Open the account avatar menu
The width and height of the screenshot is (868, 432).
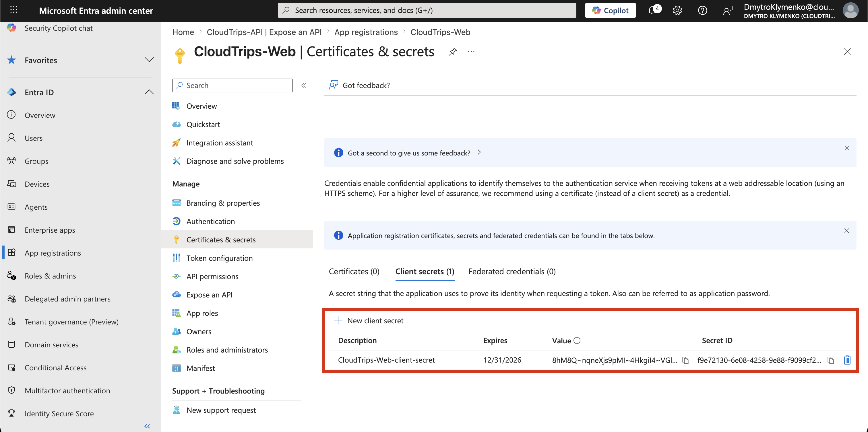[850, 10]
